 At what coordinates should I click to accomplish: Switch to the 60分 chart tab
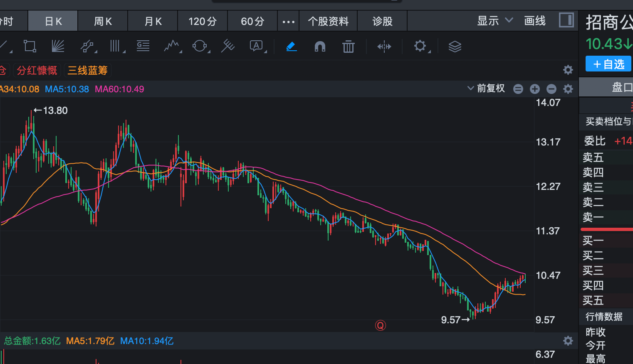tap(252, 22)
